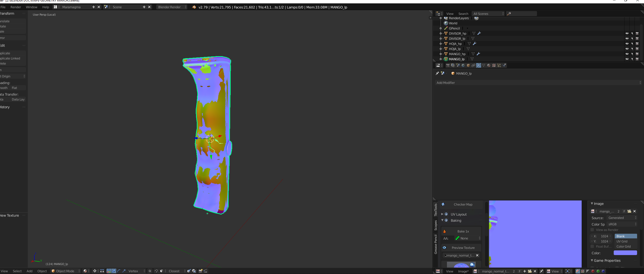
Task: Hide MANGO_hp with its eye icon
Action: click(x=627, y=54)
